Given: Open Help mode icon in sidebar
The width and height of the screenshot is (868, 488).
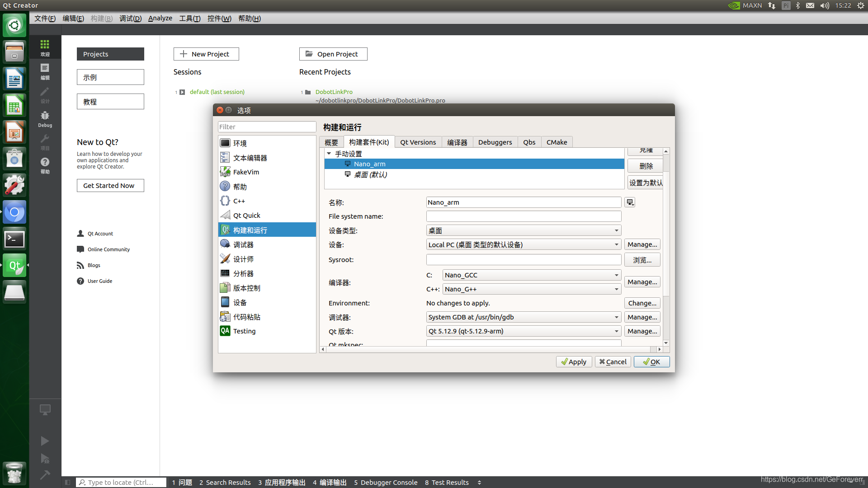Looking at the screenshot, I should tap(45, 165).
